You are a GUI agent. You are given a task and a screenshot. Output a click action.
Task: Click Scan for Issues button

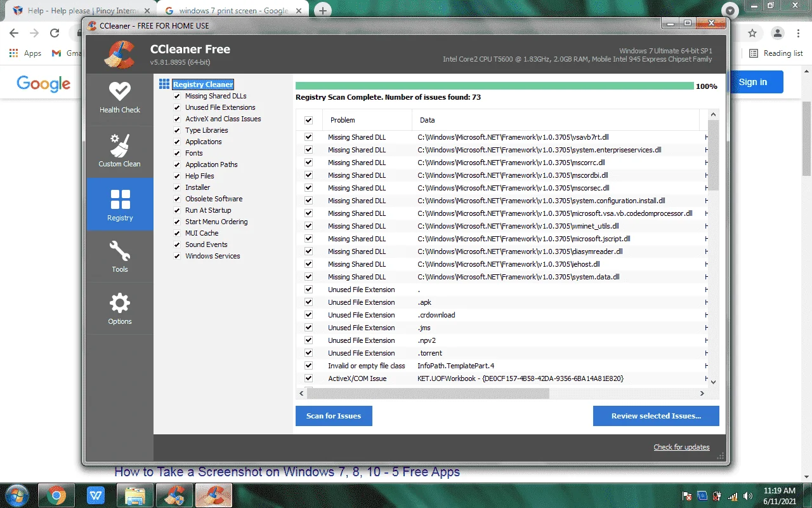334,416
